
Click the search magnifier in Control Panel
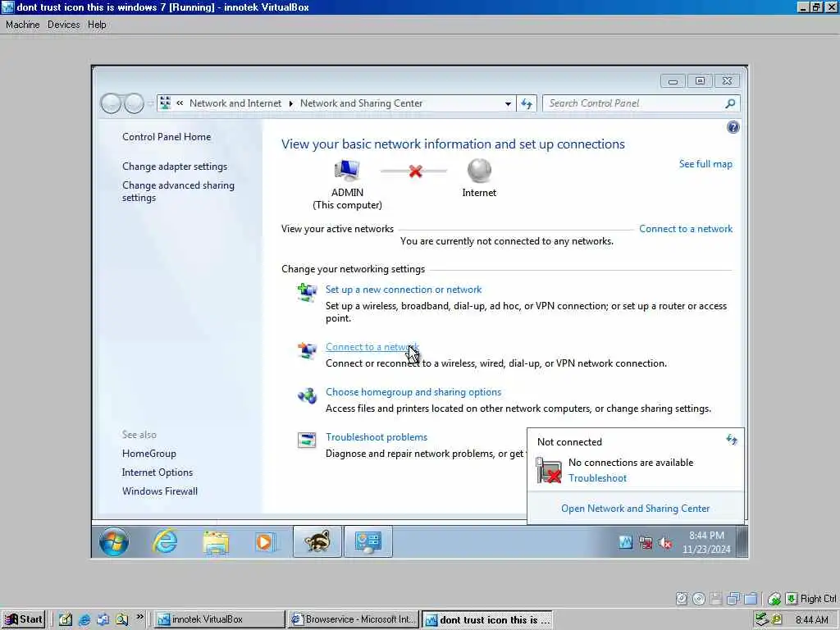click(x=730, y=103)
